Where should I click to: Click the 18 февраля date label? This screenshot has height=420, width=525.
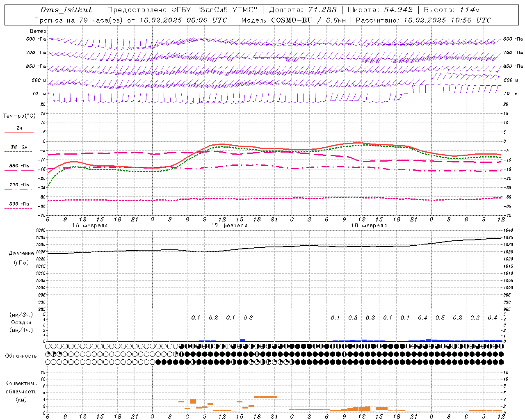pyautogui.click(x=369, y=226)
